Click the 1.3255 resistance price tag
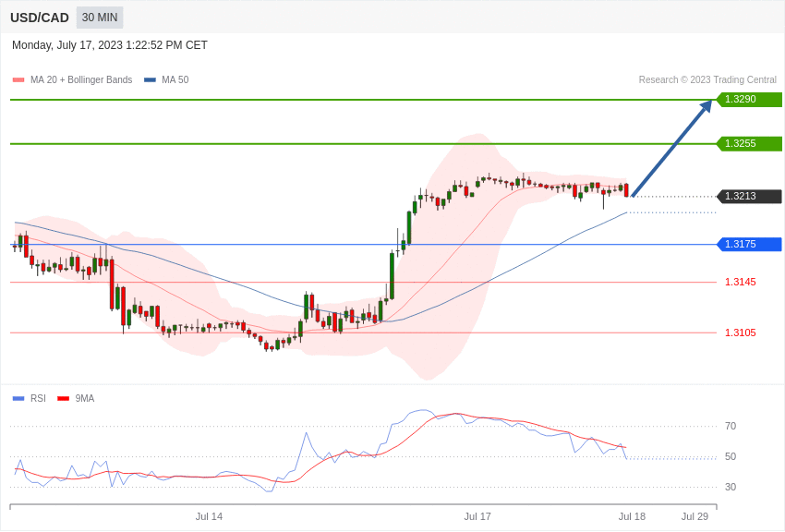785x532 pixels. point(750,144)
